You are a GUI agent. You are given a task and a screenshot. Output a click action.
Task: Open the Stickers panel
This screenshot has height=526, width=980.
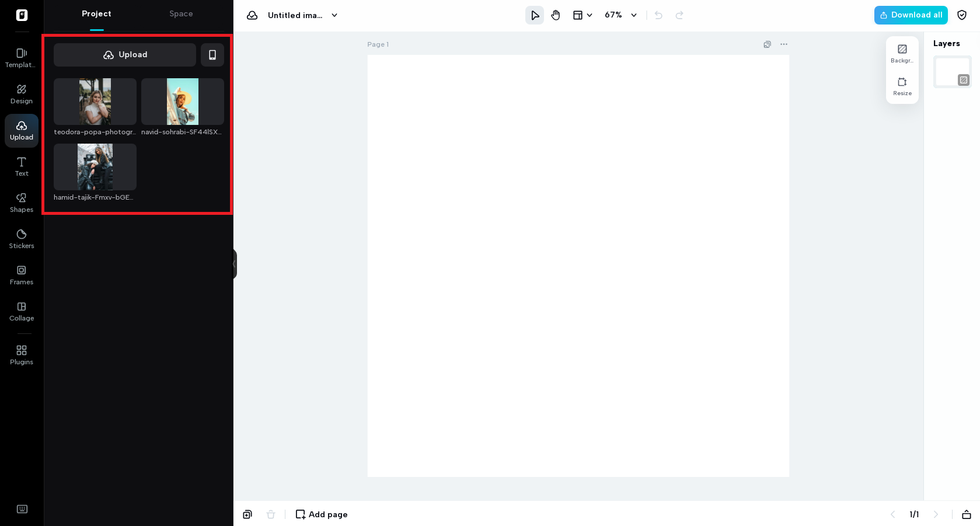tap(22, 239)
